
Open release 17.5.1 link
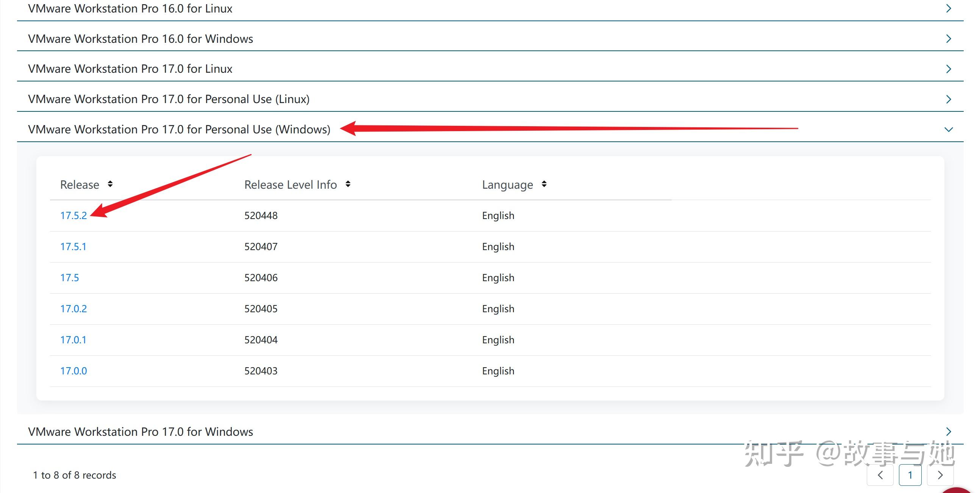(x=73, y=247)
